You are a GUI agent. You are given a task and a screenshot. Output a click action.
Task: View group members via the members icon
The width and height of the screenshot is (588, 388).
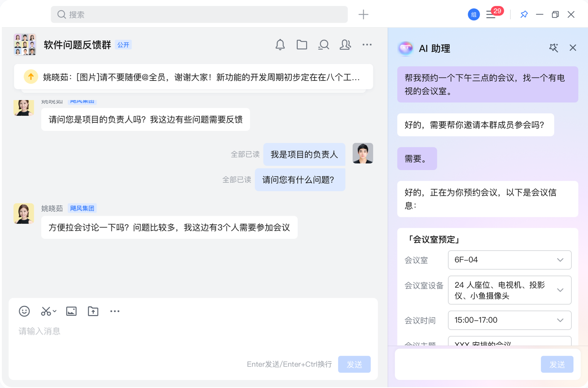click(x=345, y=44)
